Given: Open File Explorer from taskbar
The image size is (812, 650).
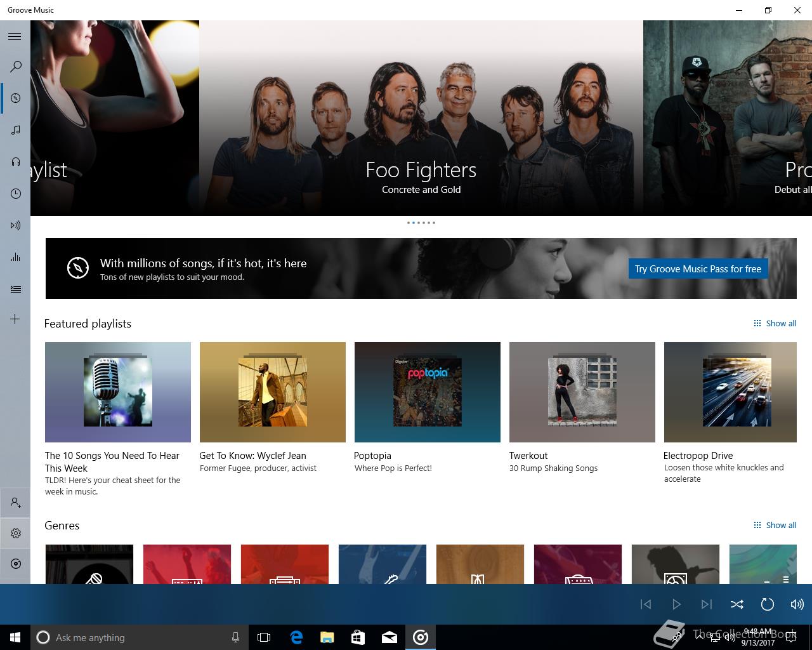Looking at the screenshot, I should 327,637.
